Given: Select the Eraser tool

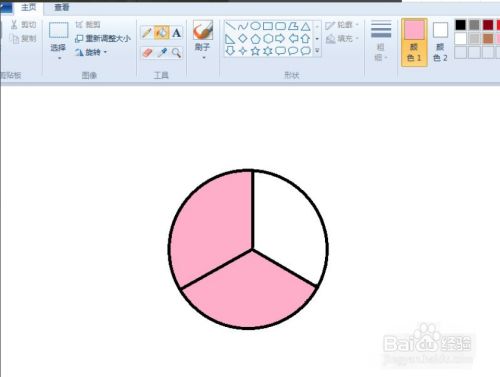Looking at the screenshot, I should [x=147, y=52].
